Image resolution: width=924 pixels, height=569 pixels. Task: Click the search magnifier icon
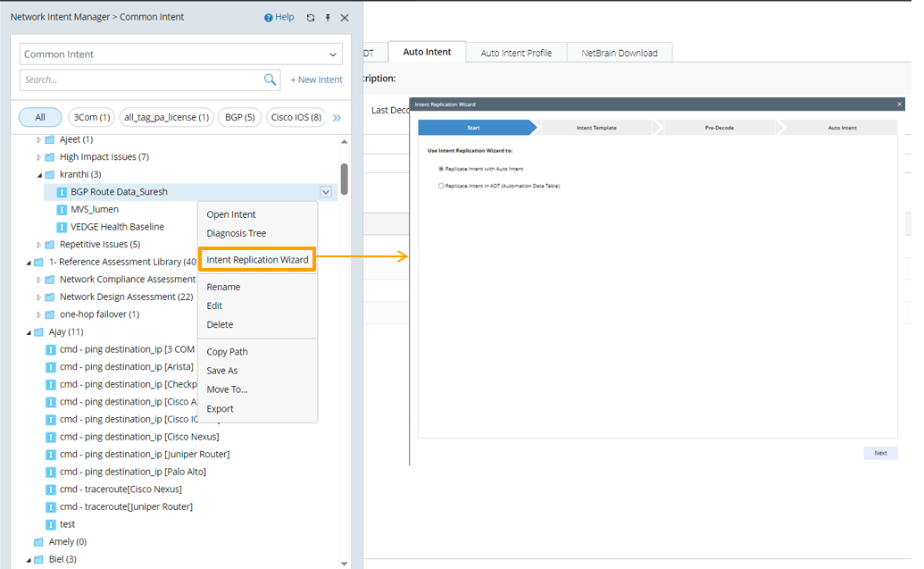tap(271, 79)
